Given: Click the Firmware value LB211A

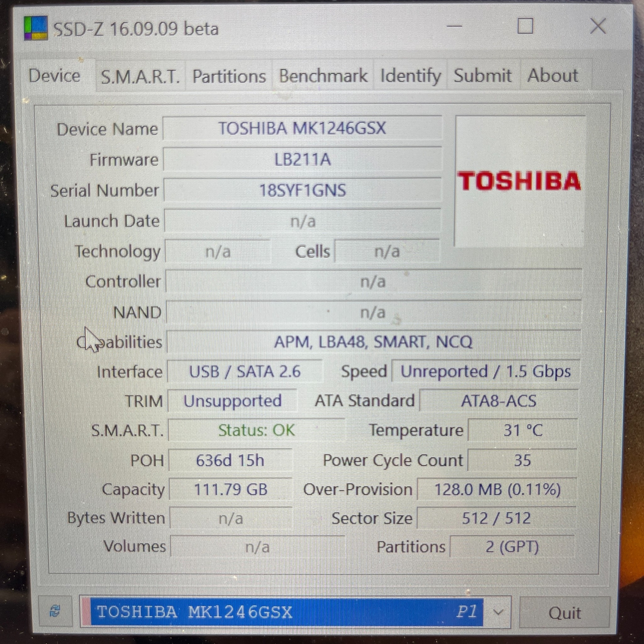Looking at the screenshot, I should (302, 159).
